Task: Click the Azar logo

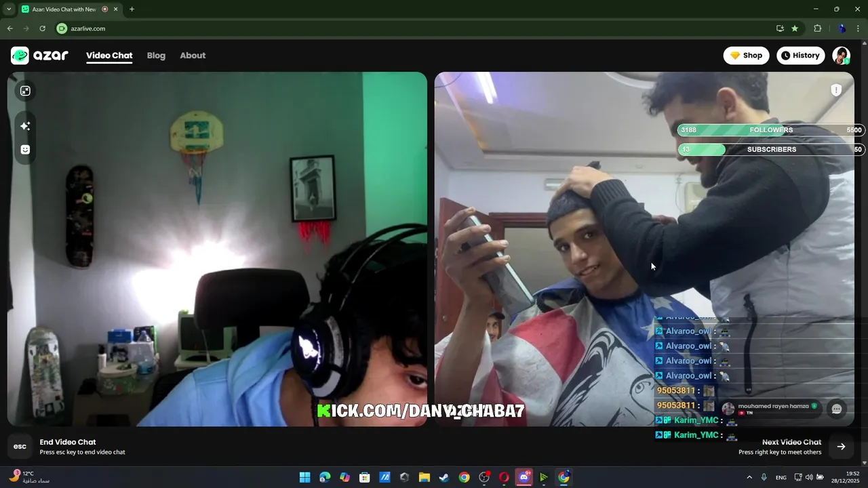Action: [39, 56]
